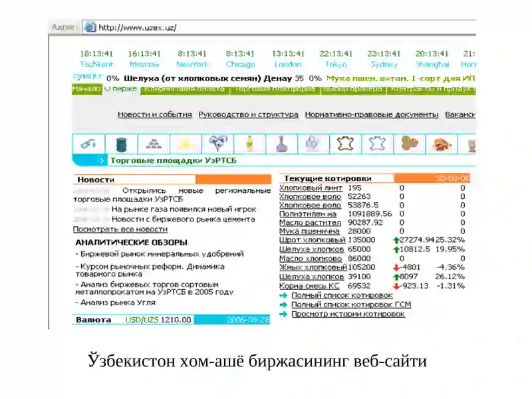
Task: Open review Биржевой рынок минеральных удобрений
Action: [160, 254]
